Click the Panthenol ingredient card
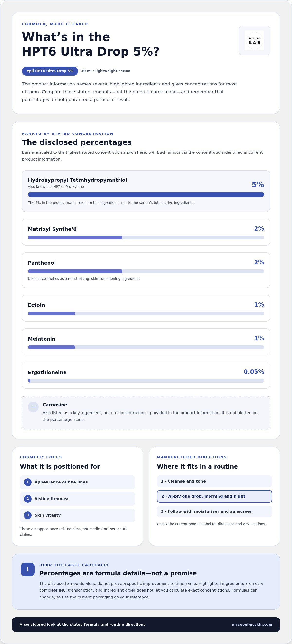292x644 pixels. tap(146, 270)
